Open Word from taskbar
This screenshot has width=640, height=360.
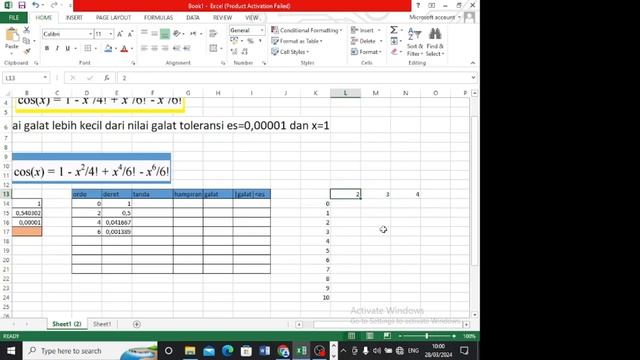pyautogui.click(x=264, y=351)
